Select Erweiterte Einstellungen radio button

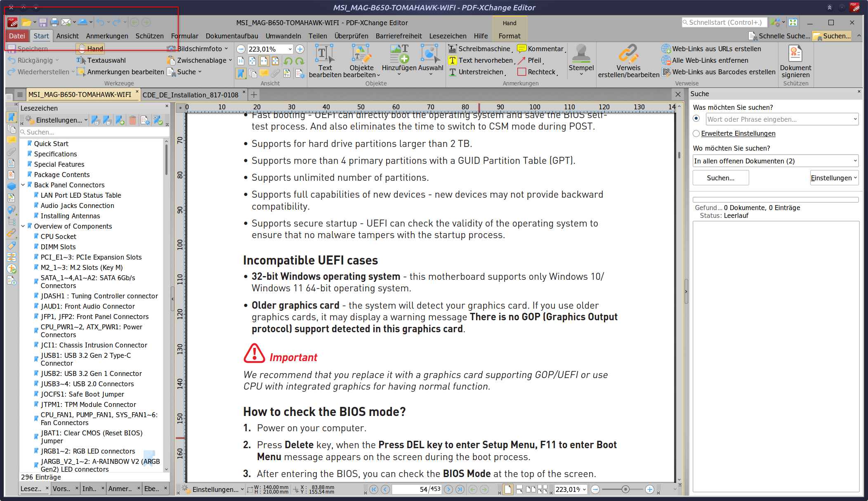click(x=696, y=133)
